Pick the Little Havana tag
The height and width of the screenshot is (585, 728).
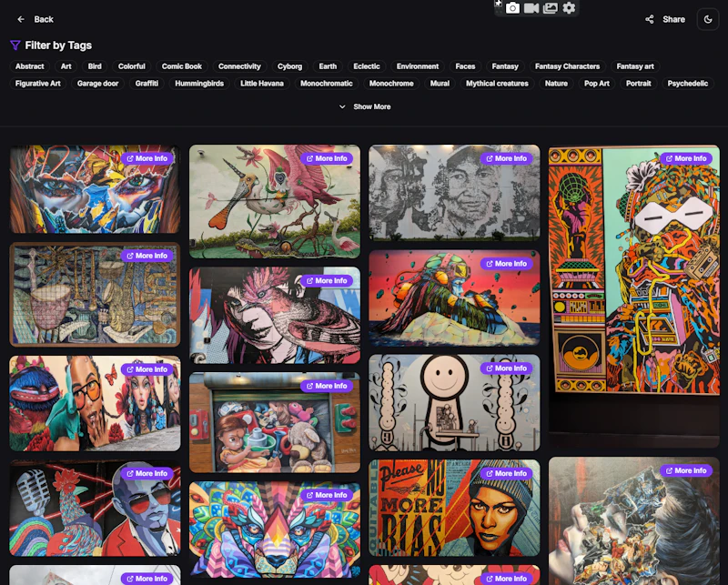click(262, 84)
